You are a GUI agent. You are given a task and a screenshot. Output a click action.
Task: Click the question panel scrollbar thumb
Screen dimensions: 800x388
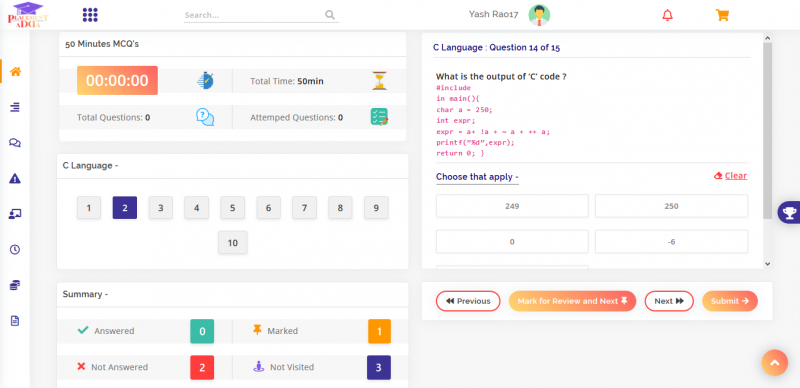click(x=767, y=131)
